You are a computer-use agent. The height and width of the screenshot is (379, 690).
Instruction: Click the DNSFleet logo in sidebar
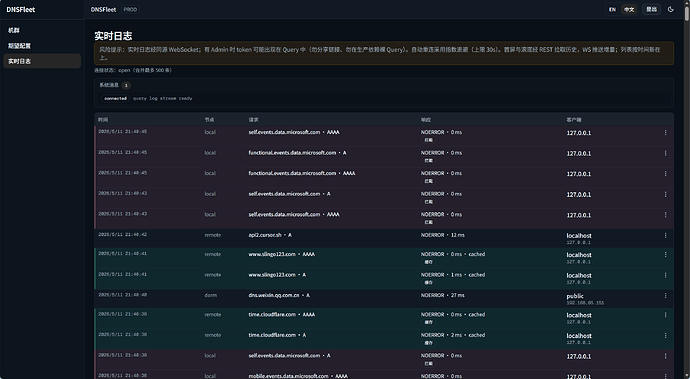[x=21, y=9]
